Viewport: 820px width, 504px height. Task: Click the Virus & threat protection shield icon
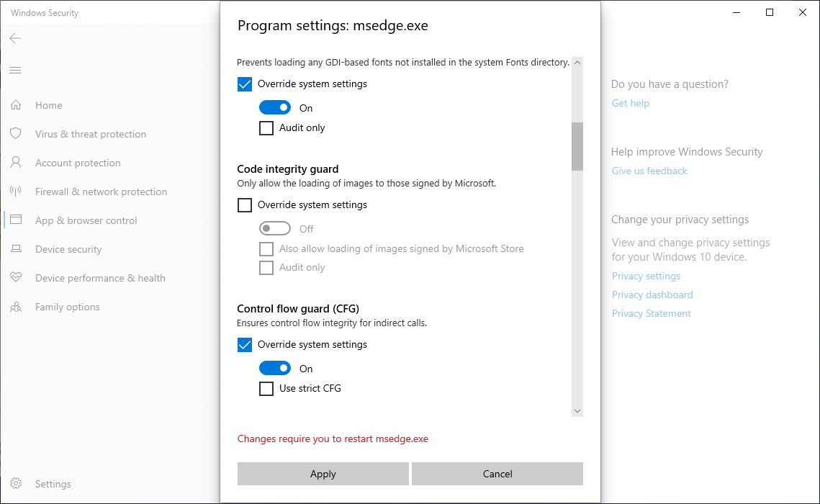point(16,134)
